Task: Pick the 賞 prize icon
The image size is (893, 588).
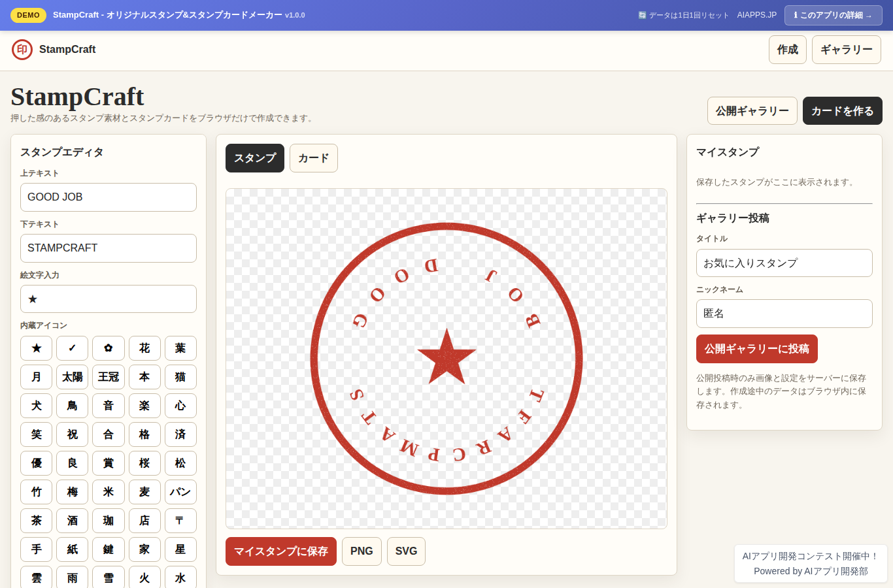Action: pos(109,463)
